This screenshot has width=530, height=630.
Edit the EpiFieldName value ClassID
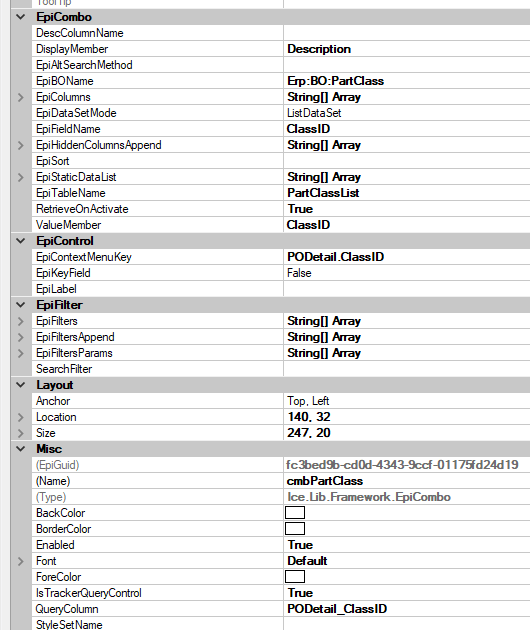[407, 129]
